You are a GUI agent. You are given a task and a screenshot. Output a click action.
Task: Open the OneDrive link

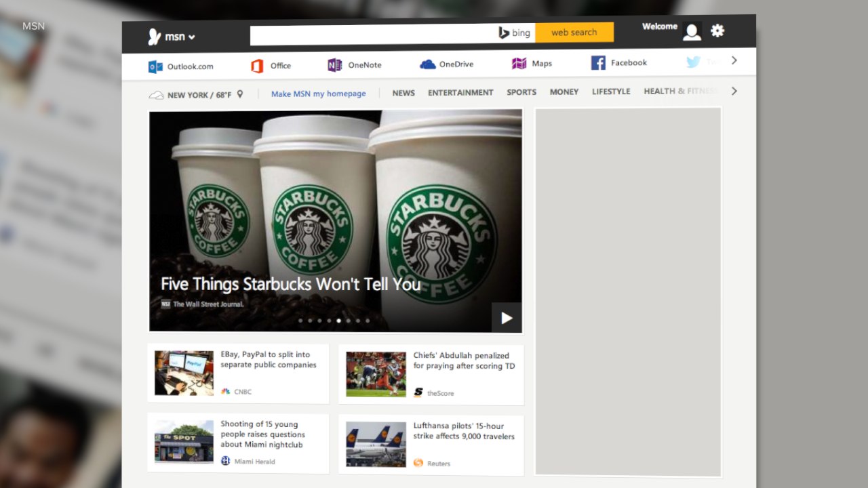click(x=456, y=64)
